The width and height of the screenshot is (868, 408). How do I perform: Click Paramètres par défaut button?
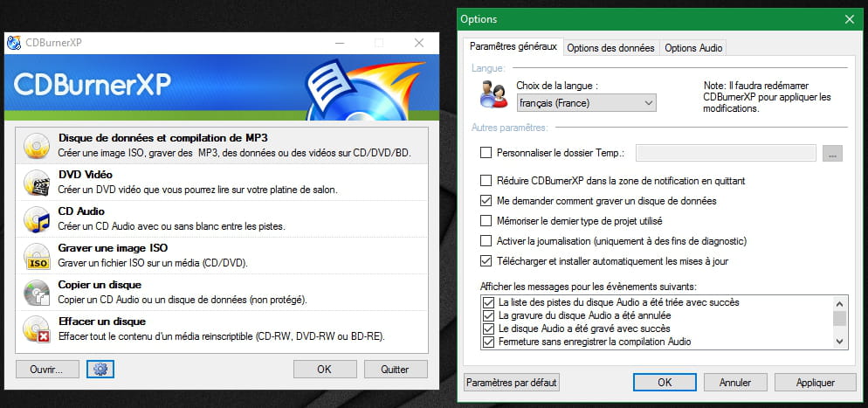coord(512,383)
